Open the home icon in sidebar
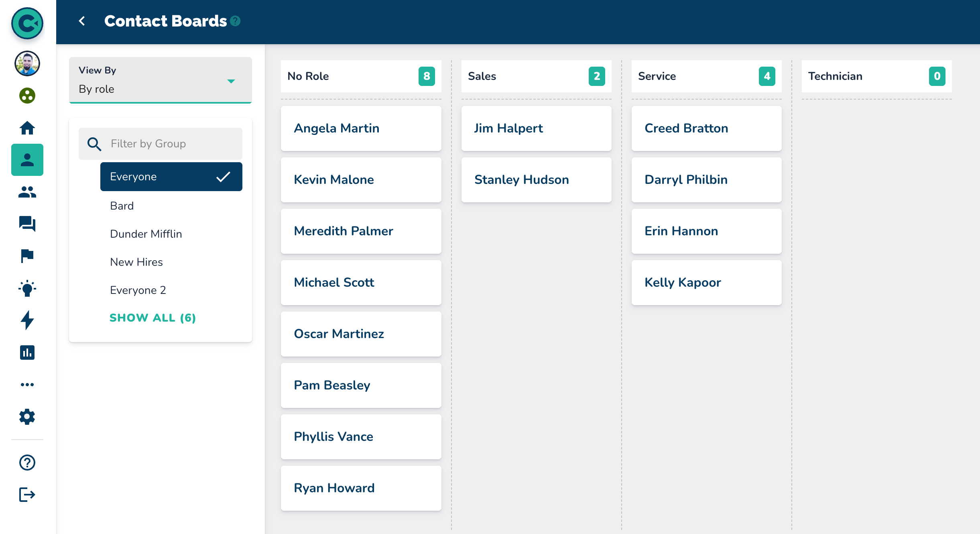Screen dimensions: 980x534 click(x=27, y=128)
